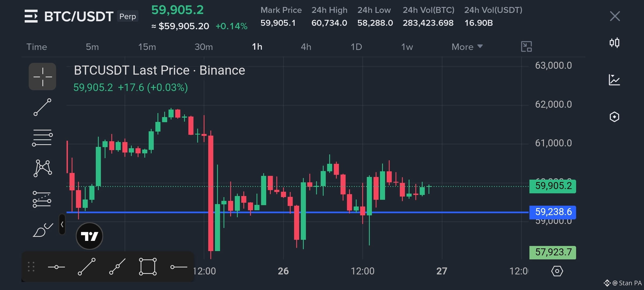Select the horizontal line tool in favorites bar

pyautogui.click(x=56, y=267)
